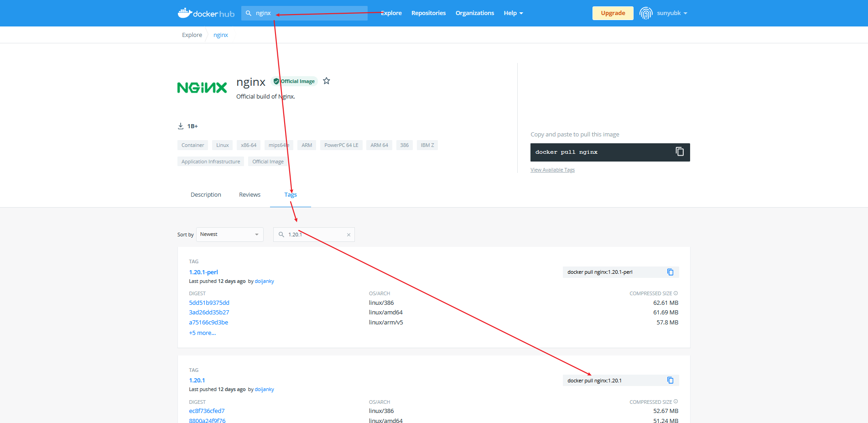The width and height of the screenshot is (868, 423).
Task: Click the docker pull nginx:1.20.1-perl command text
Action: click(x=600, y=272)
